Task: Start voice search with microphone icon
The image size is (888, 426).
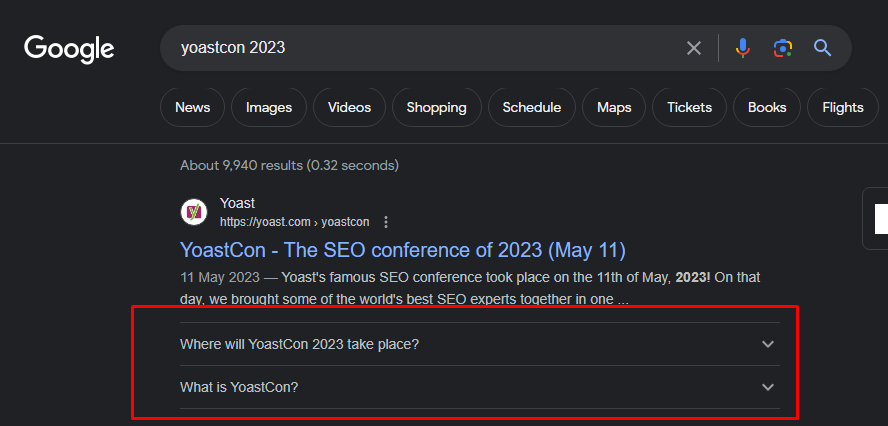Action: tap(742, 48)
